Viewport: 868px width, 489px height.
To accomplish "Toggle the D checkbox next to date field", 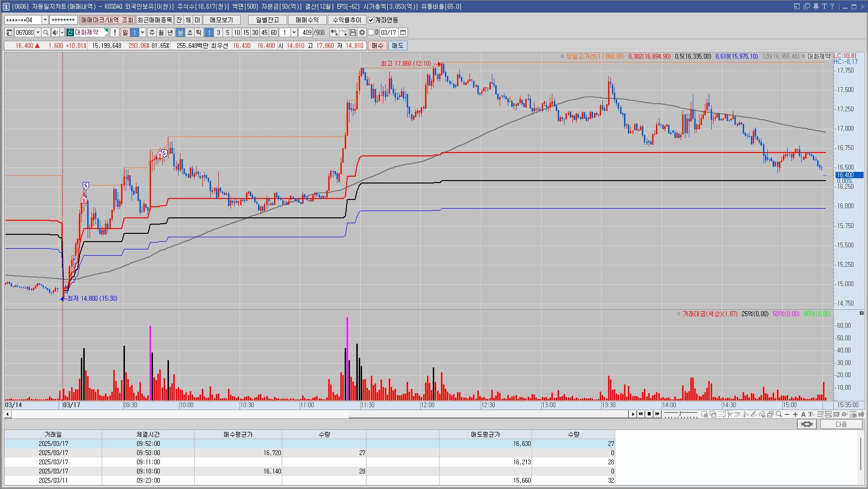I will 371,32.
